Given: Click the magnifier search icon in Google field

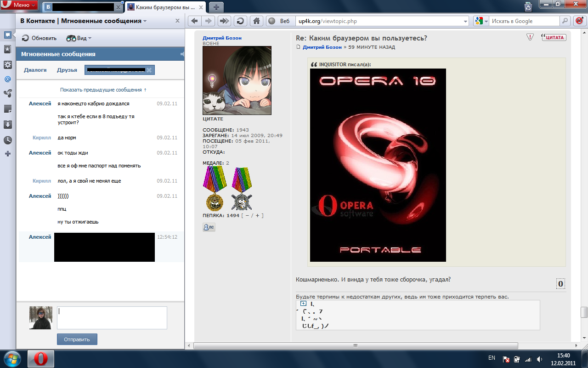Looking at the screenshot, I should point(565,21).
